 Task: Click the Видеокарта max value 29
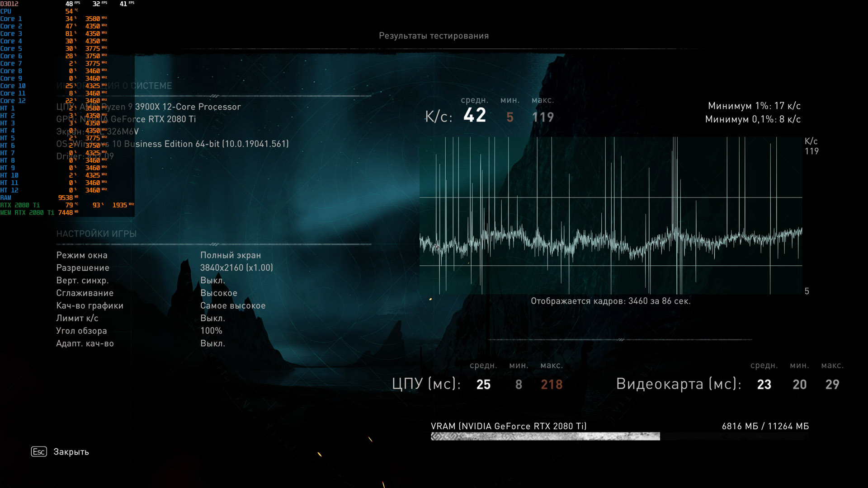point(832,385)
